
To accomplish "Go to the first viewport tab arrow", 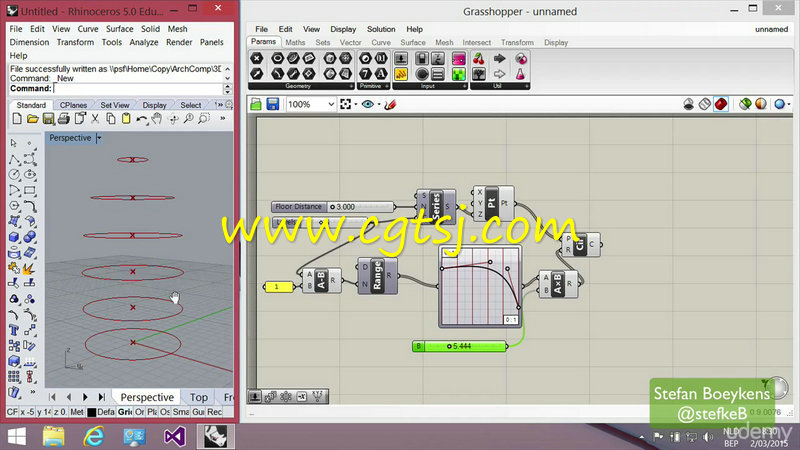I will coord(52,396).
